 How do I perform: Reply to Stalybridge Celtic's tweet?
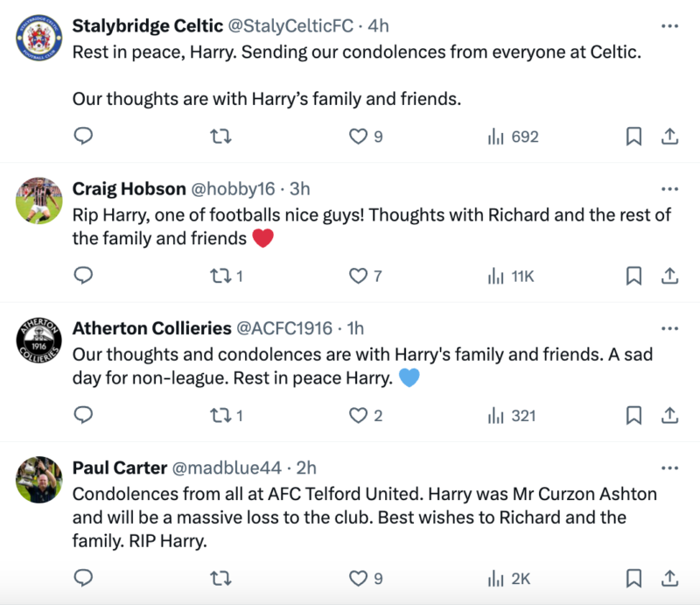(83, 137)
